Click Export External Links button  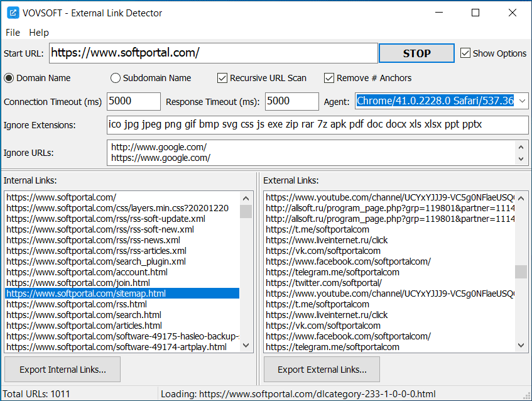point(322,370)
